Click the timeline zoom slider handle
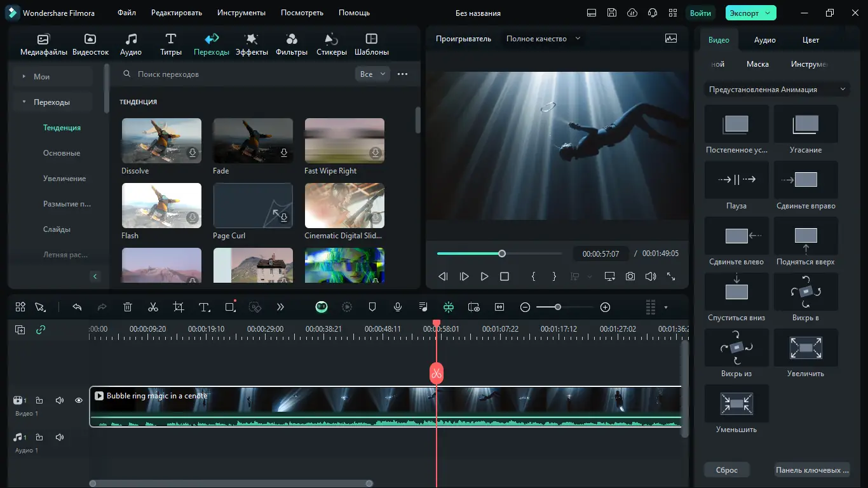 coord(558,307)
